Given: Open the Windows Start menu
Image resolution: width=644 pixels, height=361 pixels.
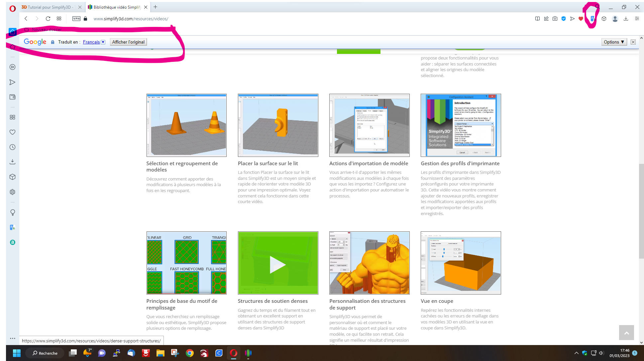Looking at the screenshot, I should coord(17,353).
